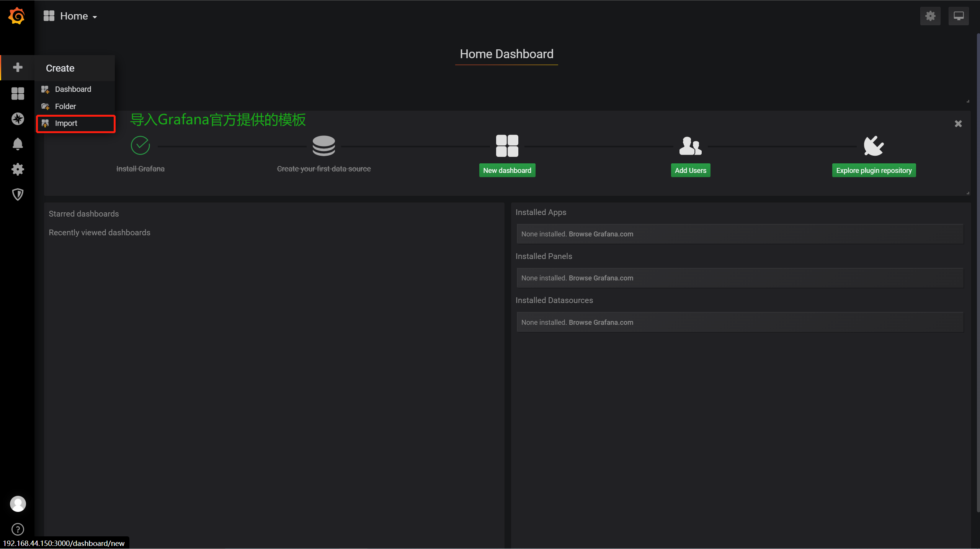Dismiss the getting started panel with X
This screenshot has height=549, width=980.
coord(958,124)
